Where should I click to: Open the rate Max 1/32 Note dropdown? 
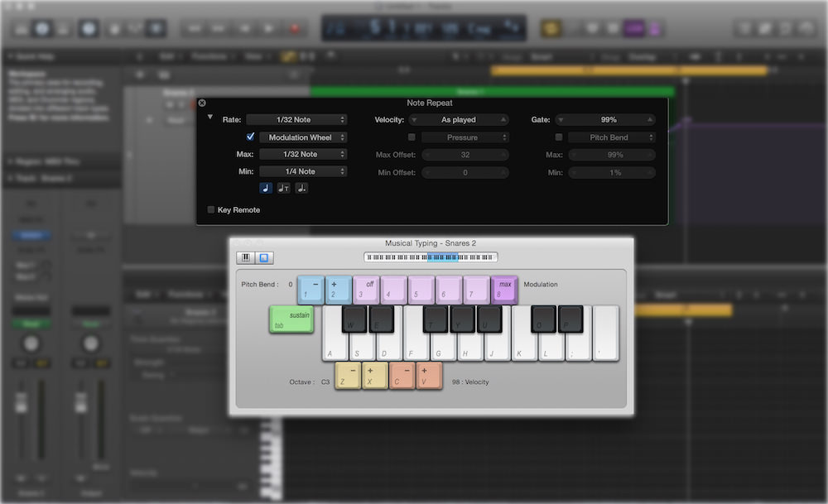pyautogui.click(x=303, y=154)
